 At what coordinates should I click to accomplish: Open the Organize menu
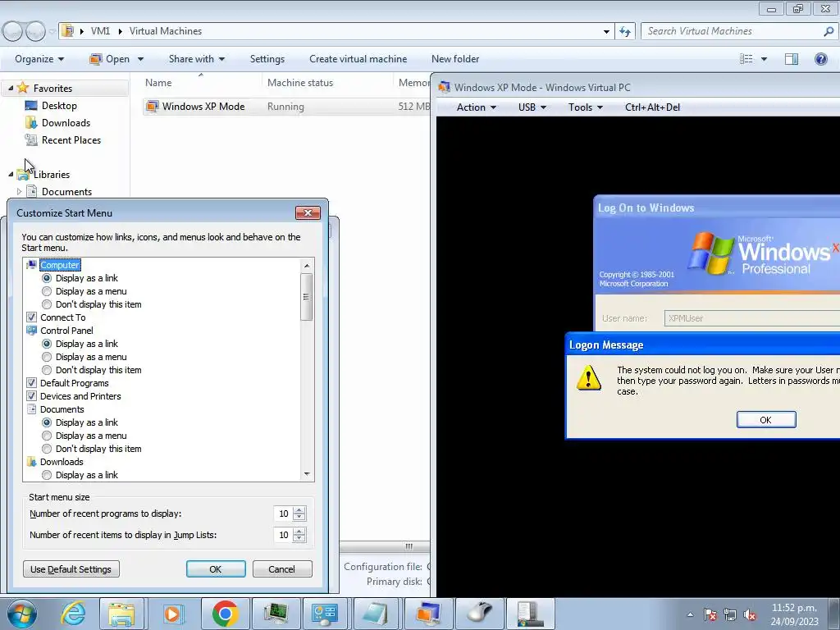[x=39, y=59]
